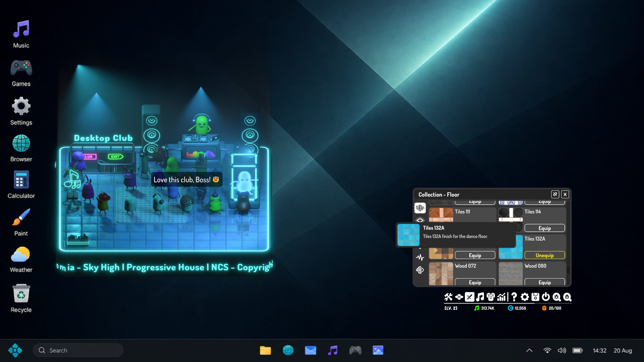The width and height of the screenshot is (644, 362).
Task: Open the game settings gear icon
Action: [525, 297]
